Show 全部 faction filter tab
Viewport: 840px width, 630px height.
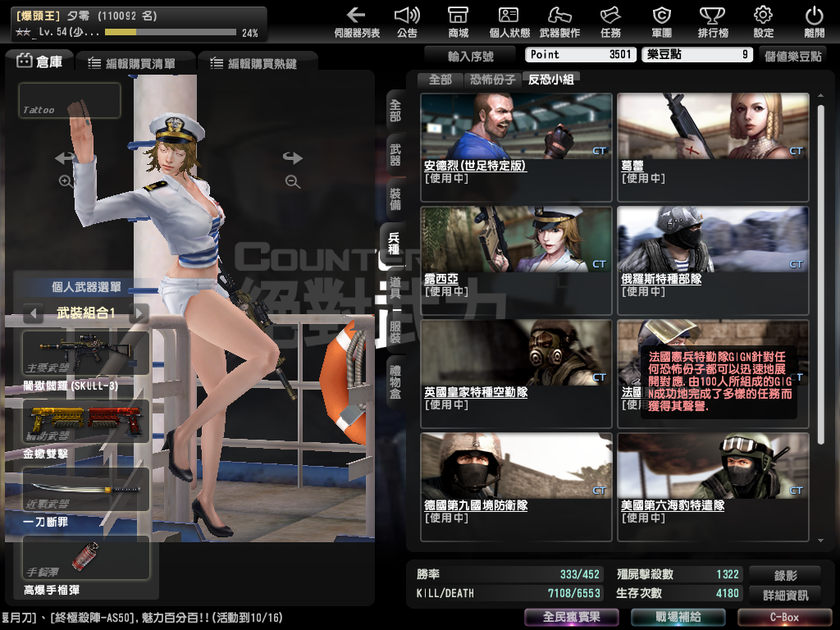tap(441, 80)
